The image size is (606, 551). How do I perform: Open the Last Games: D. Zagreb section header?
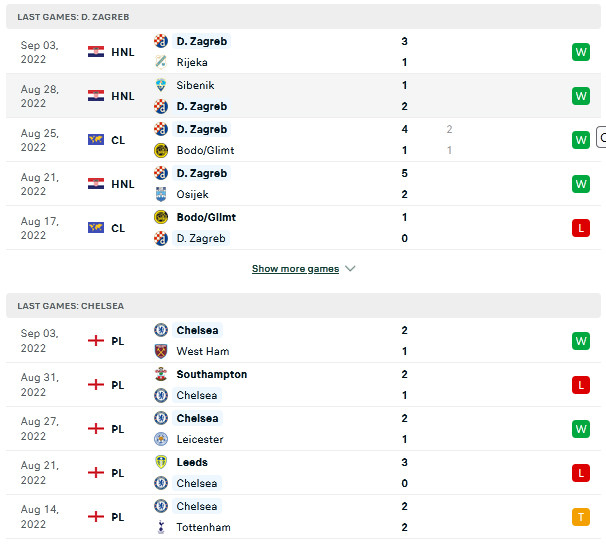coord(73,17)
